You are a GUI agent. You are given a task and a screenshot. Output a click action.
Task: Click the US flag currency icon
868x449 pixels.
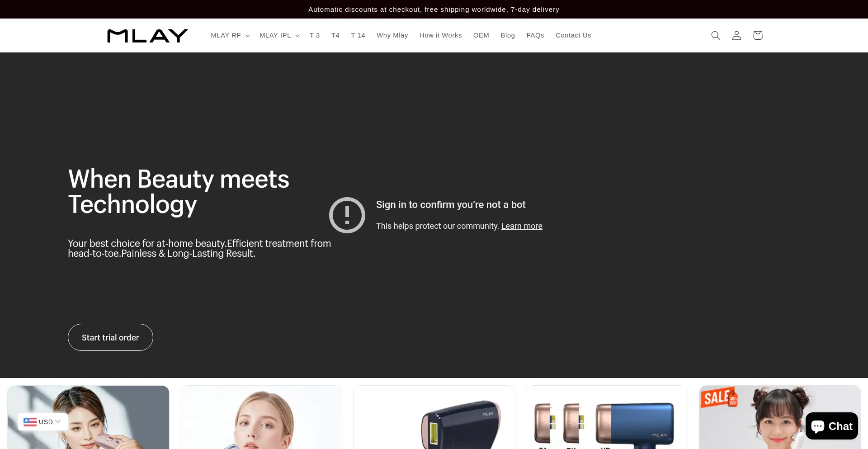pos(30,422)
